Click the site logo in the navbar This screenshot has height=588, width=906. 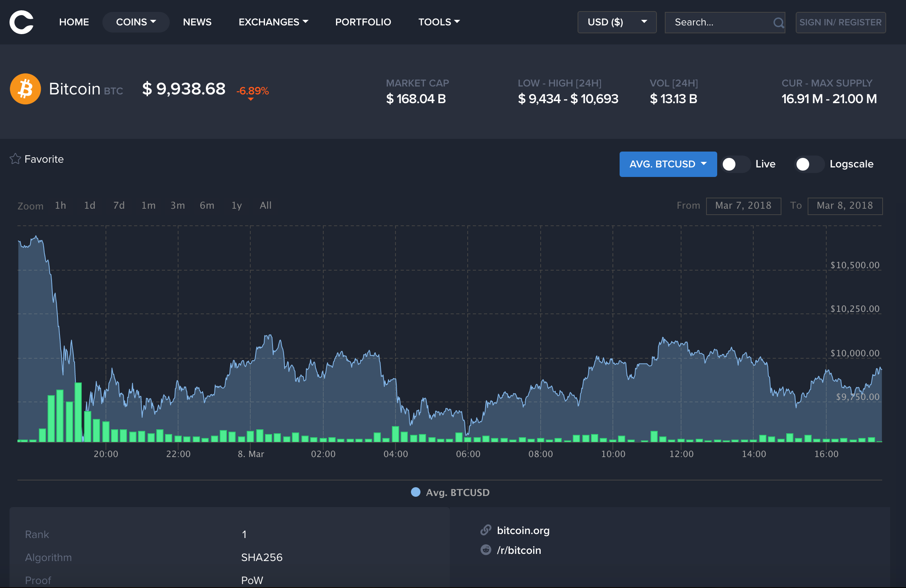21,22
